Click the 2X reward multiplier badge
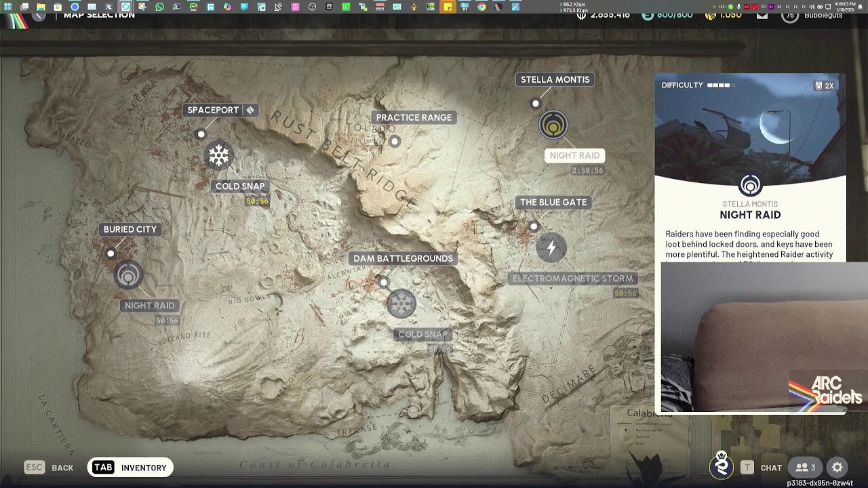 [x=825, y=86]
